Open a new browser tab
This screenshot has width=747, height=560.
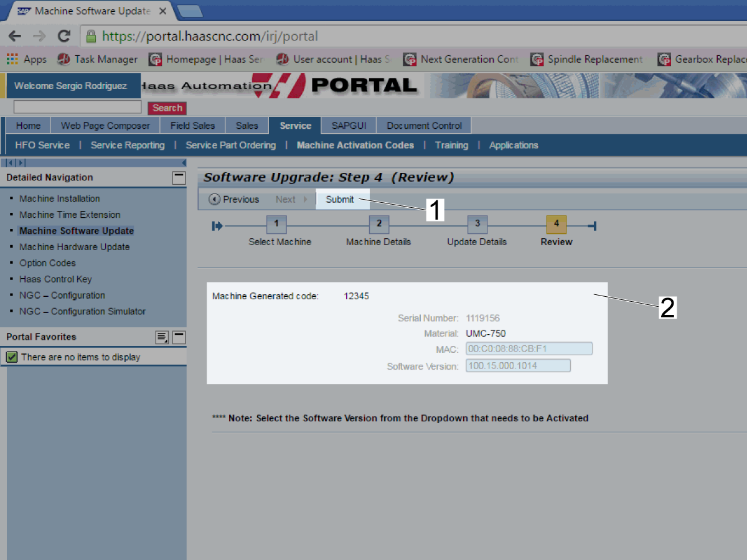[190, 10]
